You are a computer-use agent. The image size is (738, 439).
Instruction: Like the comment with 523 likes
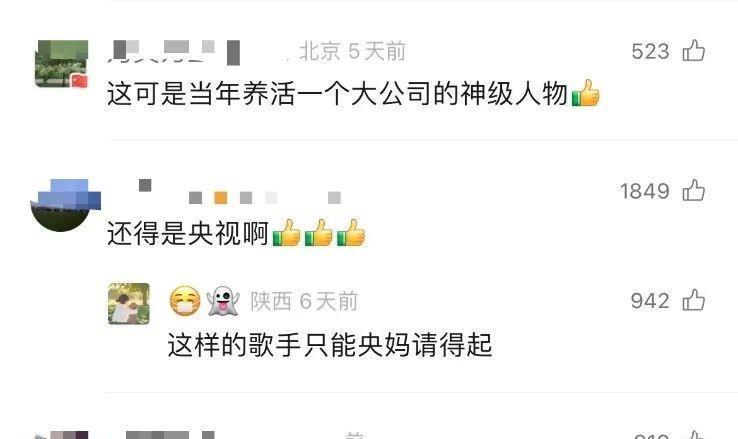point(694,50)
